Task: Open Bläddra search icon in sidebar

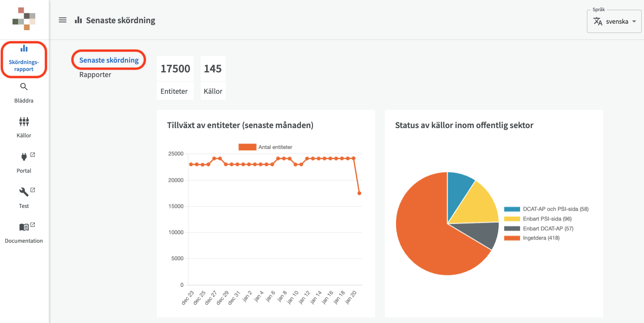Action: click(24, 87)
